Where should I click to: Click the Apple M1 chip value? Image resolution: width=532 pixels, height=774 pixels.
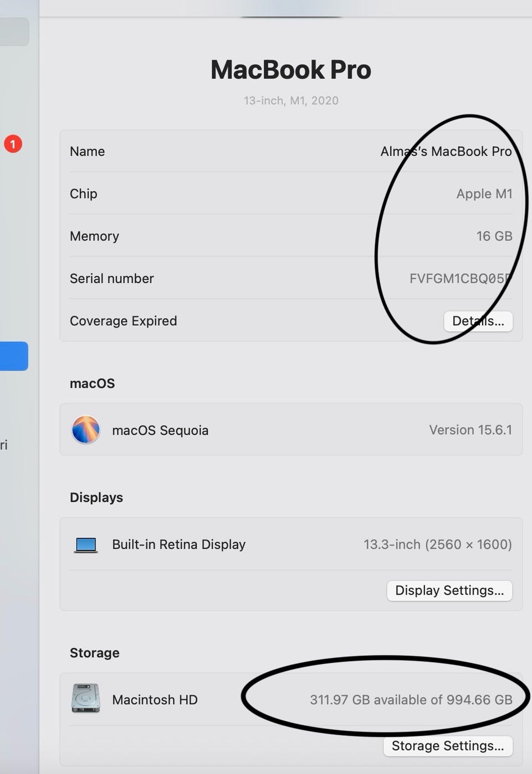(x=484, y=194)
